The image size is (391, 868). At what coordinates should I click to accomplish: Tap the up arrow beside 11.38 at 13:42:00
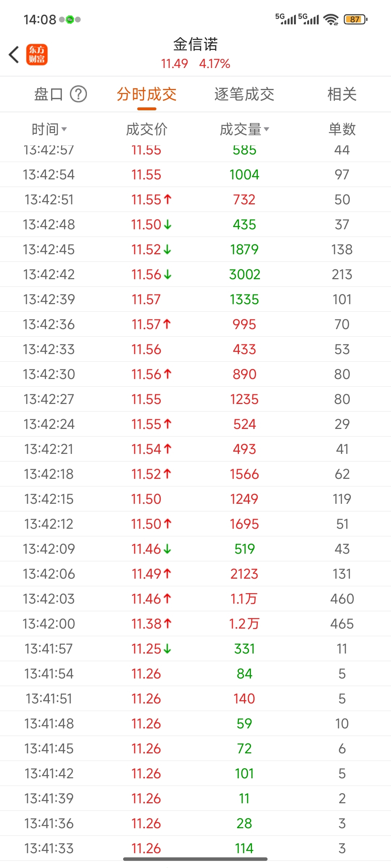tap(167, 623)
